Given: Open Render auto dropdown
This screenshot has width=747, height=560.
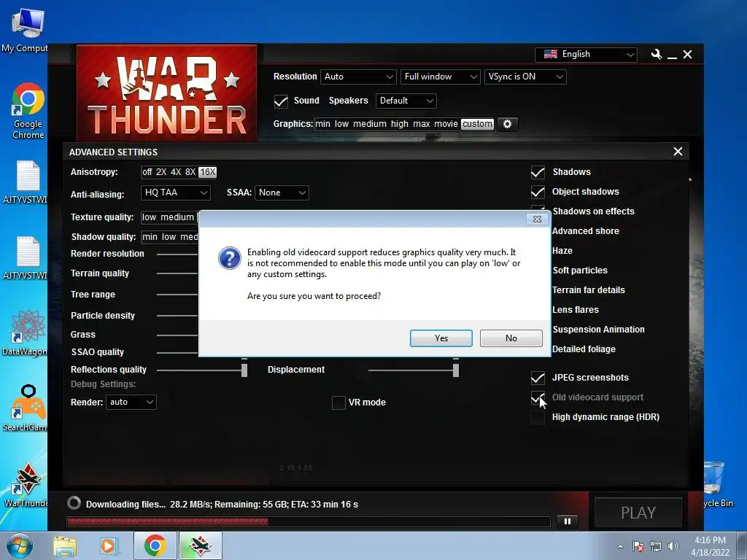Looking at the screenshot, I should (131, 402).
